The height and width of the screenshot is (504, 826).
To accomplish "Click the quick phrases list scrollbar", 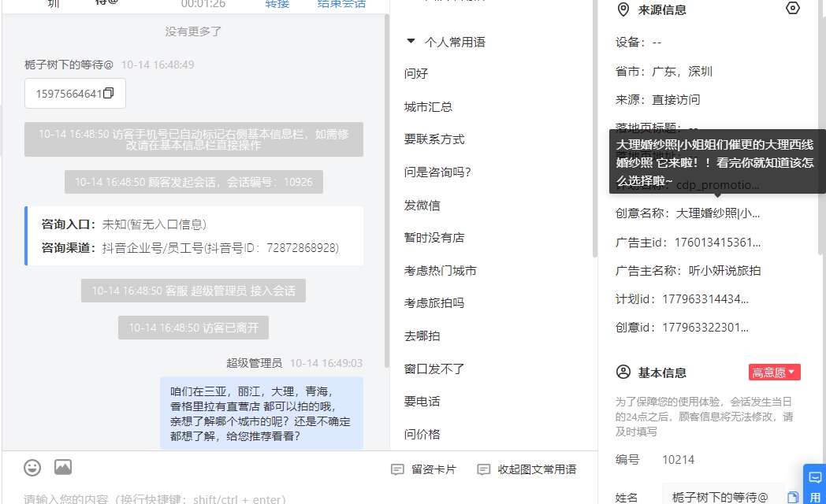I will tap(595, 129).
